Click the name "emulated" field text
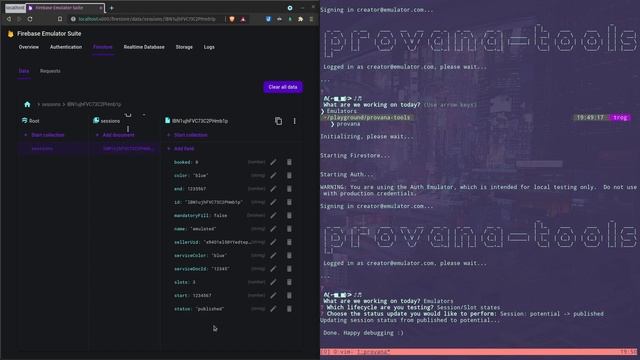Screen dimensions: 640x360 195,229
